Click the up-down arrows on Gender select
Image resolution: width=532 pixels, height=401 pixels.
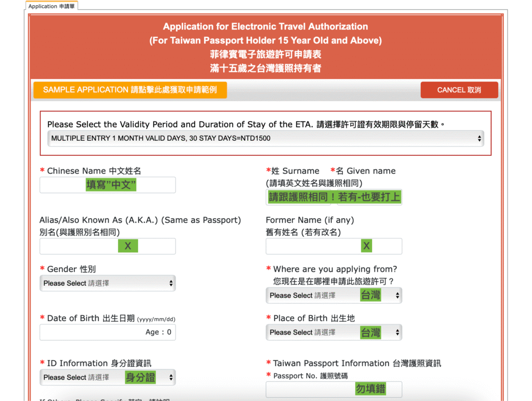point(171,283)
